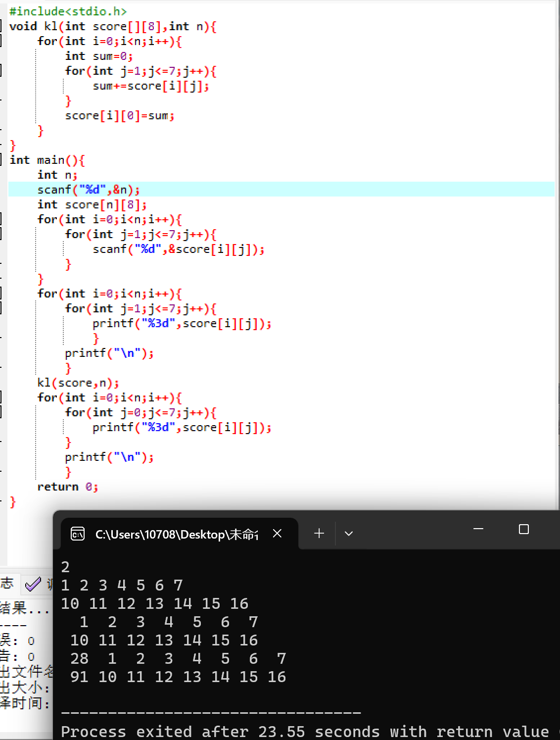The image size is (560, 740).
Task: Click the scanf("%d",&score[i][j]); line
Action: coord(179,249)
